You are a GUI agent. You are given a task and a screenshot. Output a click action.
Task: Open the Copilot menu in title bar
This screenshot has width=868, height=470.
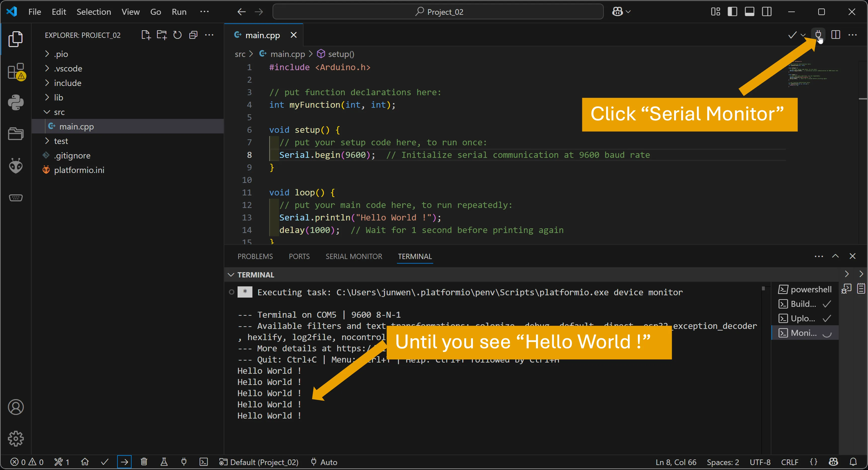(x=617, y=12)
